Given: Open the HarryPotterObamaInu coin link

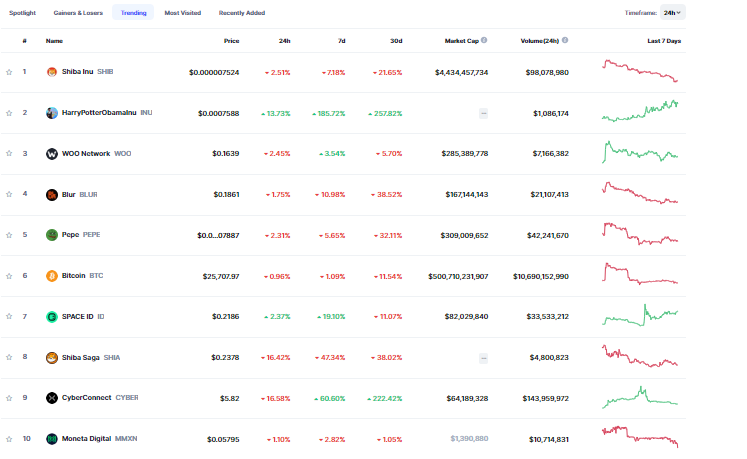Looking at the screenshot, I should click(x=107, y=113).
